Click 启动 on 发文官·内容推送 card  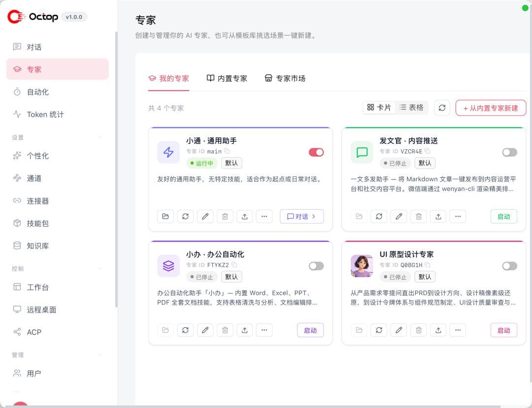click(504, 216)
